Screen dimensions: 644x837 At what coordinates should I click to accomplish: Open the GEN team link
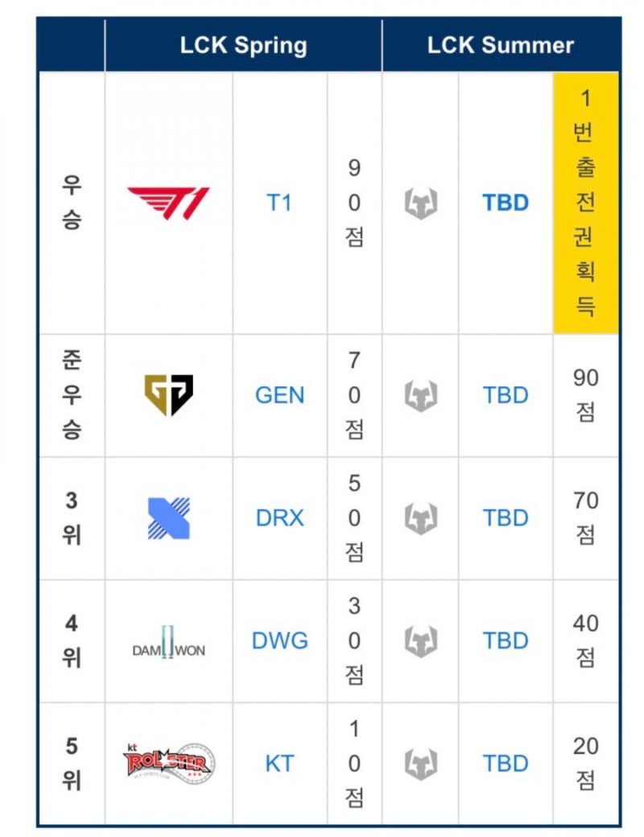click(x=279, y=395)
